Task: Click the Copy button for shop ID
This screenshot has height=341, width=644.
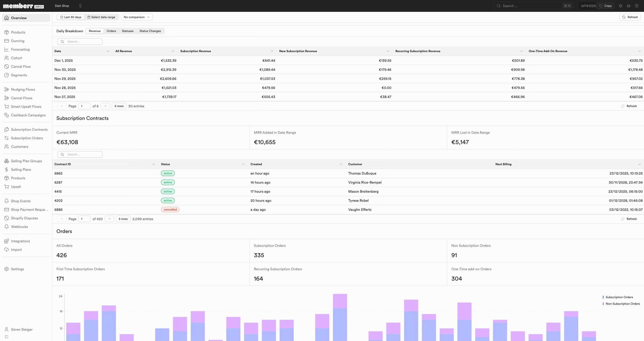Action: [x=605, y=6]
